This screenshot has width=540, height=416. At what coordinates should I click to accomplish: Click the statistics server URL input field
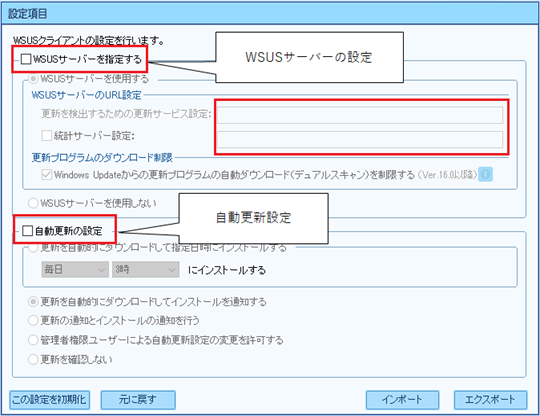click(x=360, y=139)
